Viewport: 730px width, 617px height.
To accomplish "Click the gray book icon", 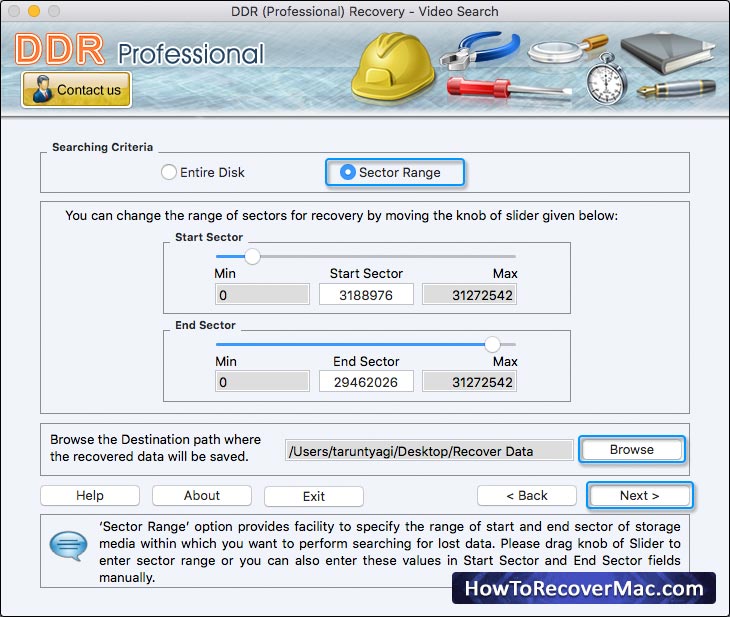I will [x=668, y=52].
